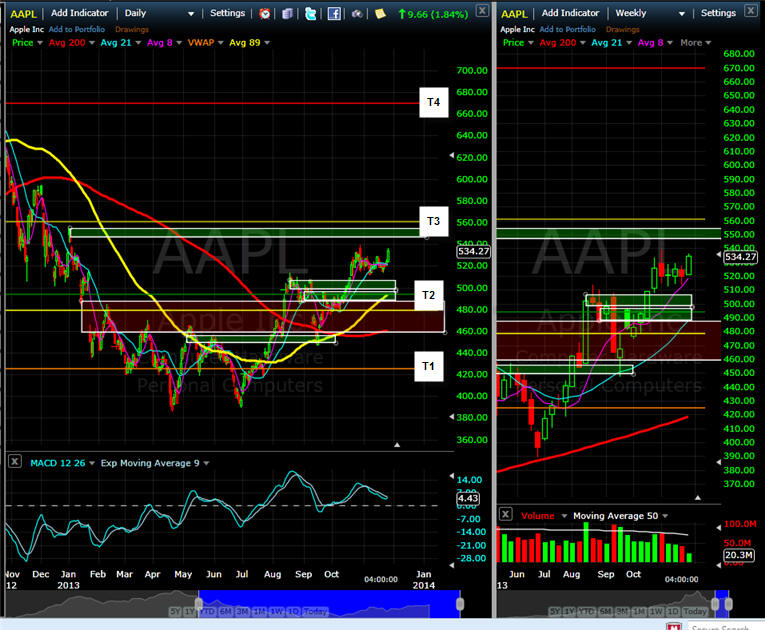This screenshot has height=630, width=765.
Task: Grab right handle of daily range slider
Action: pos(460,604)
